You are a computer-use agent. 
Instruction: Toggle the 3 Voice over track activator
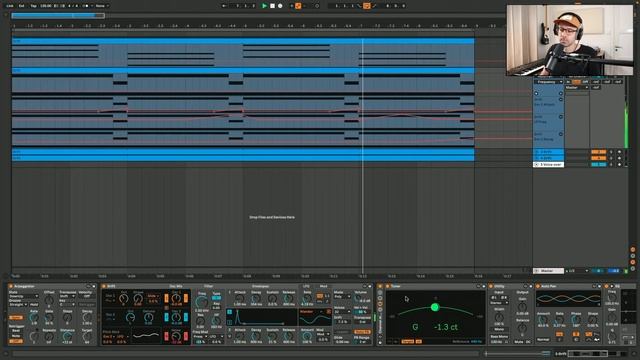click(598, 164)
